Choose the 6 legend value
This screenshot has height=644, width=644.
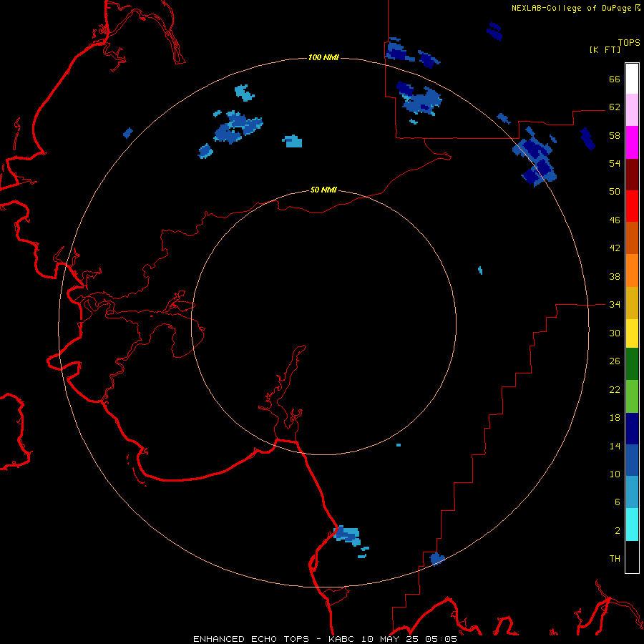point(618,502)
